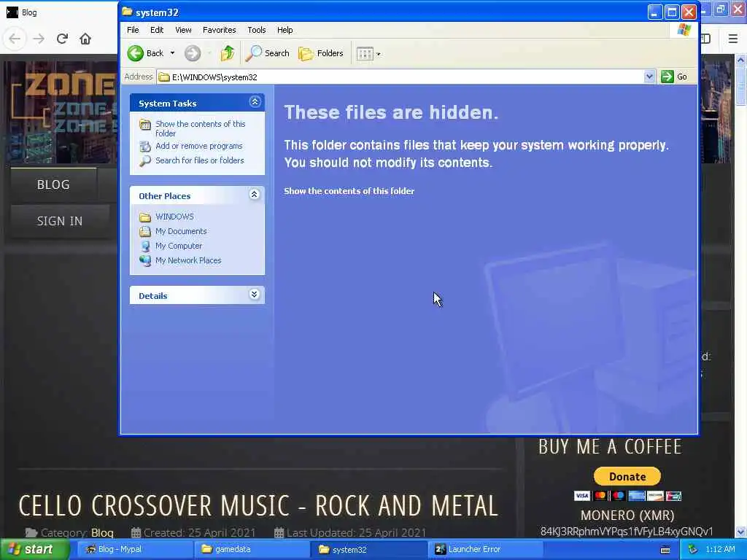Open the Tools menu

pyautogui.click(x=256, y=30)
